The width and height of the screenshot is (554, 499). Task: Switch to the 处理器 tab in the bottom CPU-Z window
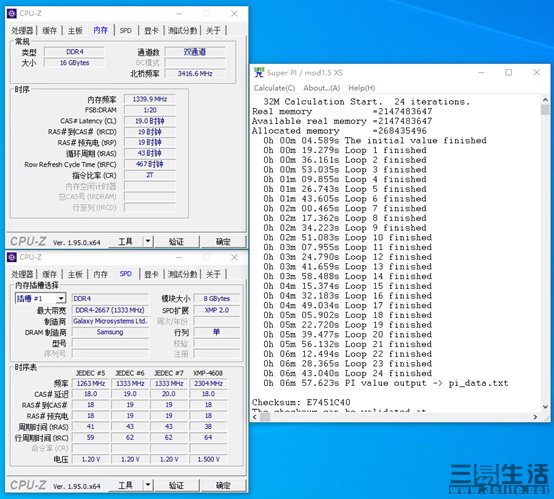[x=22, y=274]
